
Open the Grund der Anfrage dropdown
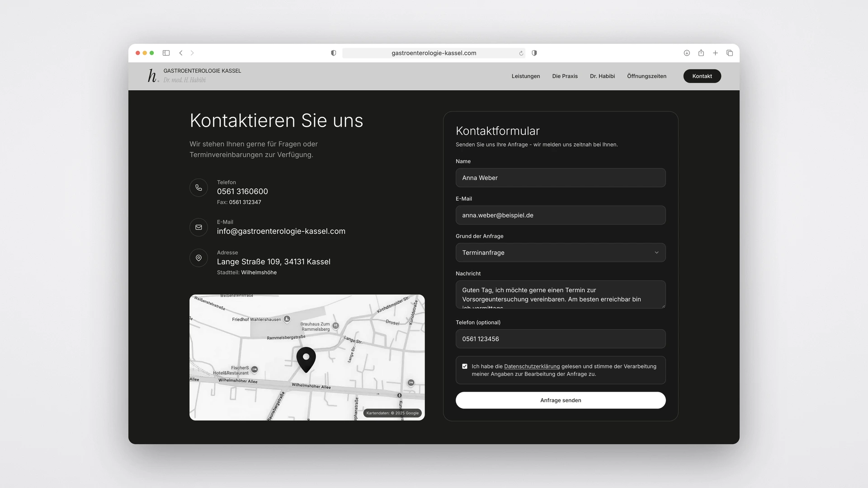[561, 253]
